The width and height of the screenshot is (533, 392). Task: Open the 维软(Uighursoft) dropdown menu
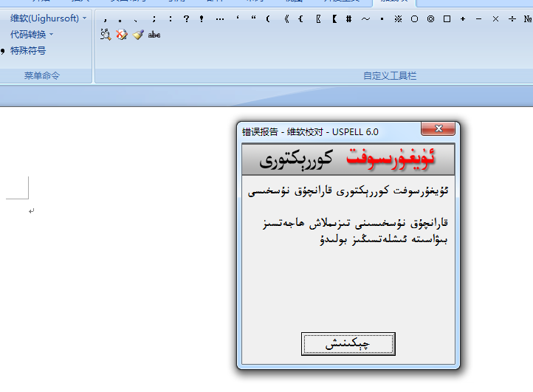click(48, 17)
